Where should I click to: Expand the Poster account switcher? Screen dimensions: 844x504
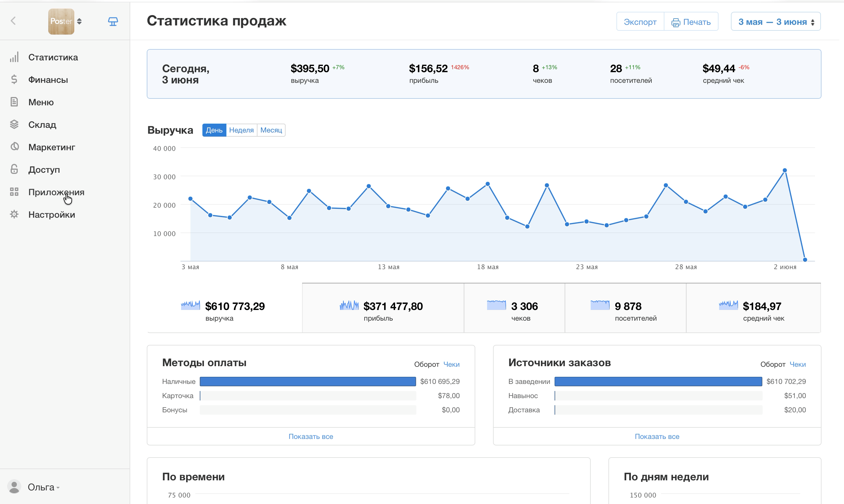(65, 21)
